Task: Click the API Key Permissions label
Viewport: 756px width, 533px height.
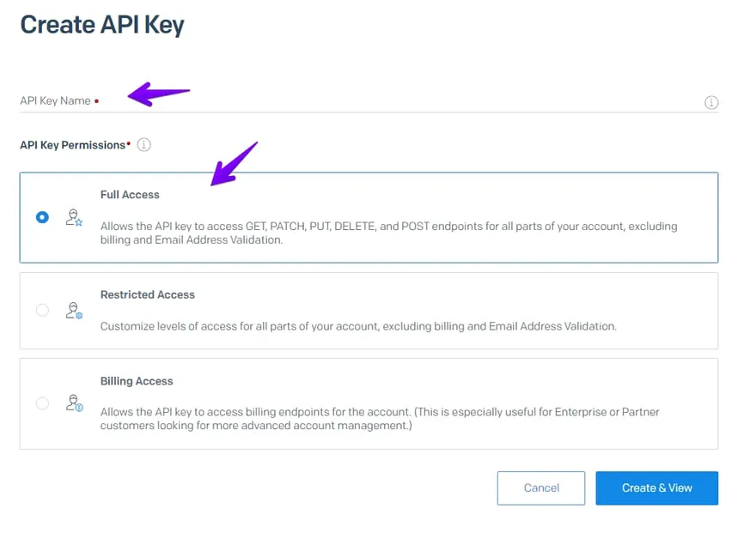Action: pyautogui.click(x=70, y=144)
